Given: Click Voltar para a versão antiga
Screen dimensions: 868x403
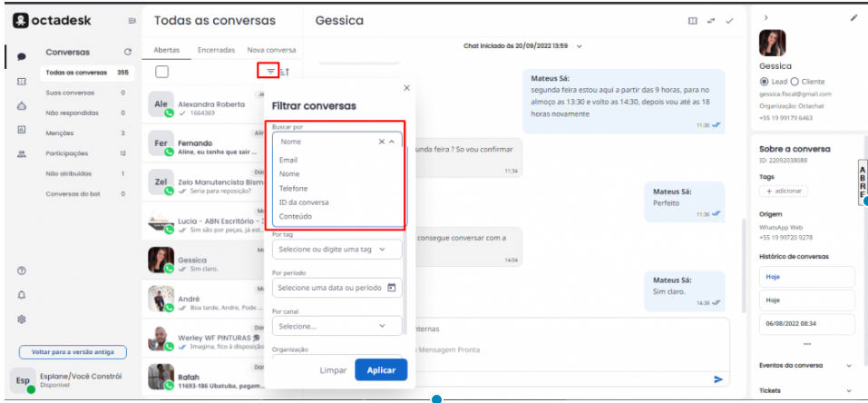Looking at the screenshot, I should [x=73, y=351].
